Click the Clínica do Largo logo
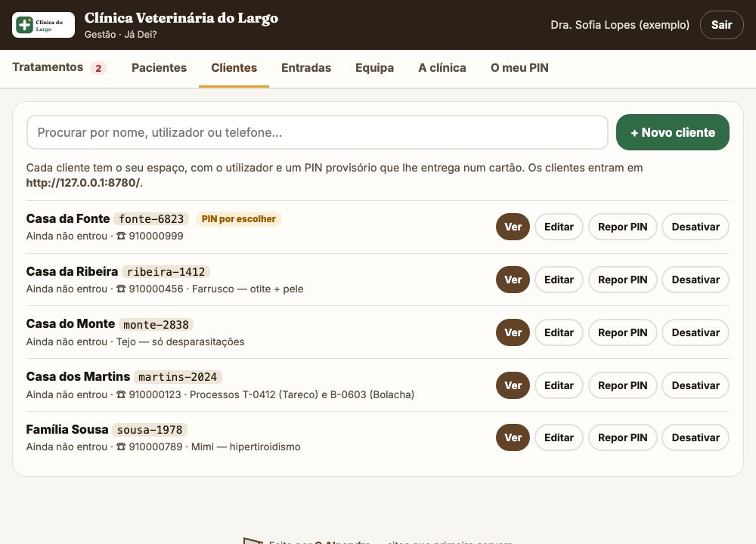 point(43,25)
